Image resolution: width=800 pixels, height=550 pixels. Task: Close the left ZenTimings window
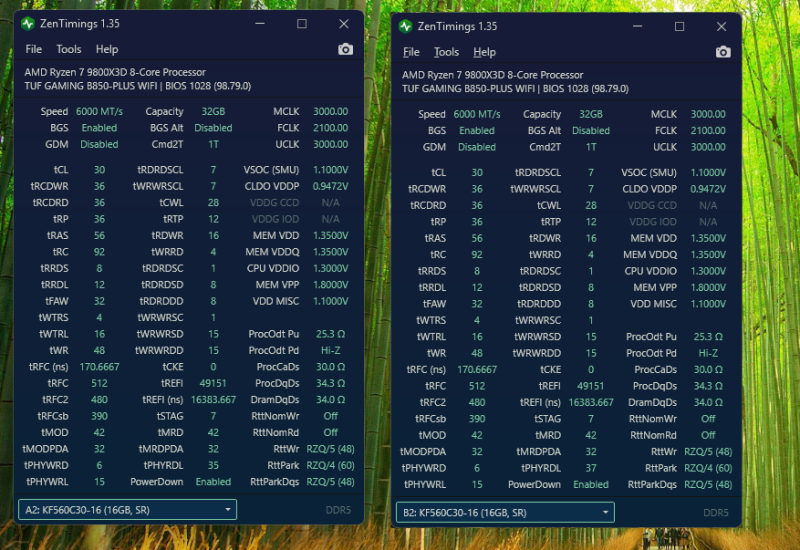[x=344, y=23]
